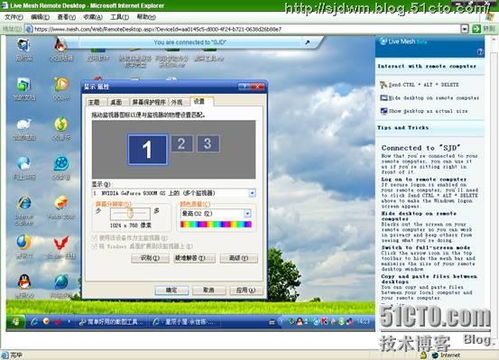Open Live Mesh help question mark icon
Screen dimensions: 499x360
coord(480,52)
